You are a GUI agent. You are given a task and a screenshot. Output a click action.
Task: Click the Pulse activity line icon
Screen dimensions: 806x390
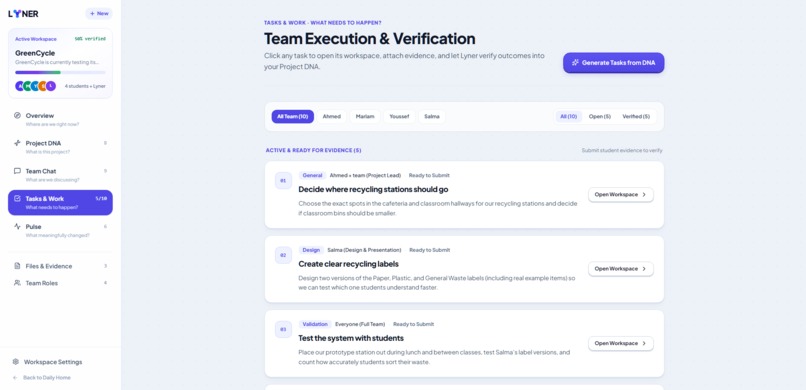pos(17,227)
